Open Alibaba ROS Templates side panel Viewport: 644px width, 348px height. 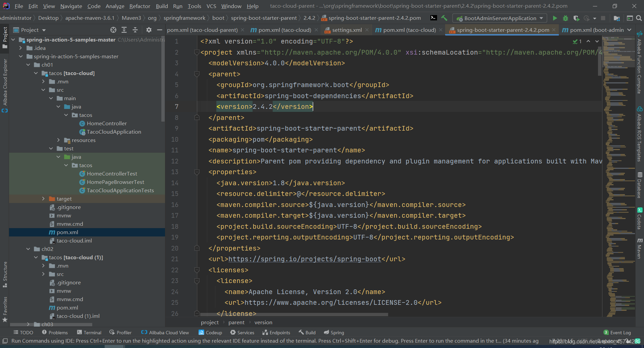tap(640, 134)
